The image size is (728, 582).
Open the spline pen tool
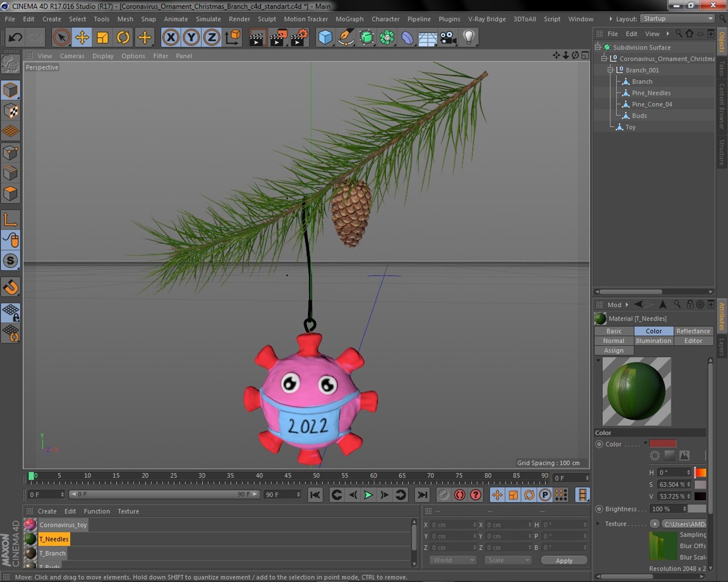coord(346,37)
